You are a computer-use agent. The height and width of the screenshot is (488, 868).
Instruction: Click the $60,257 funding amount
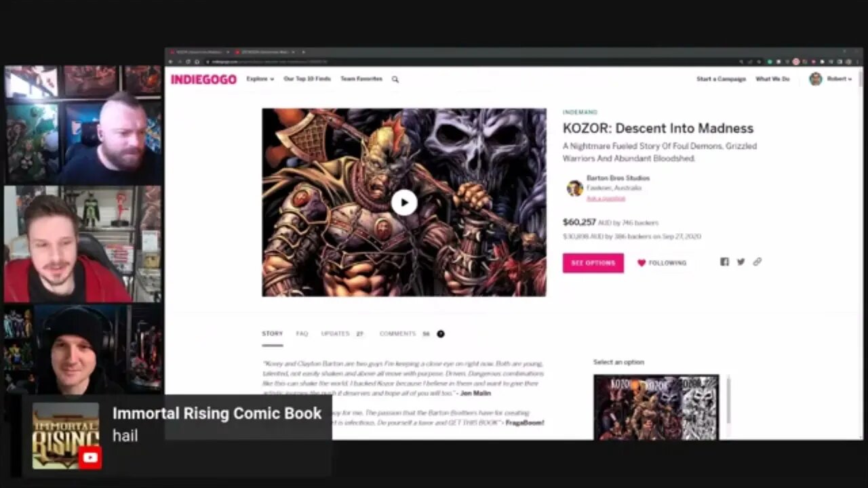coord(579,222)
